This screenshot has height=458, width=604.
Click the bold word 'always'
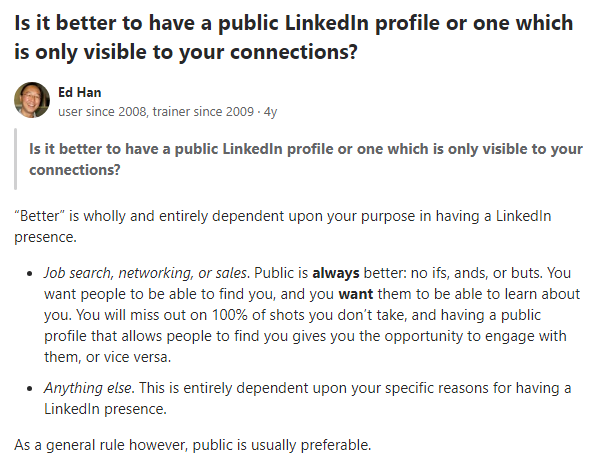(336, 273)
